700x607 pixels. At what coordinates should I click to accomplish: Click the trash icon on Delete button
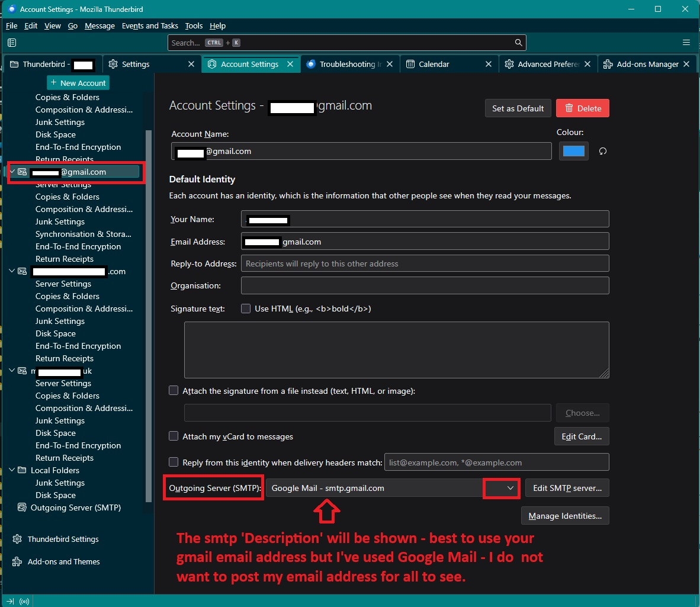569,108
